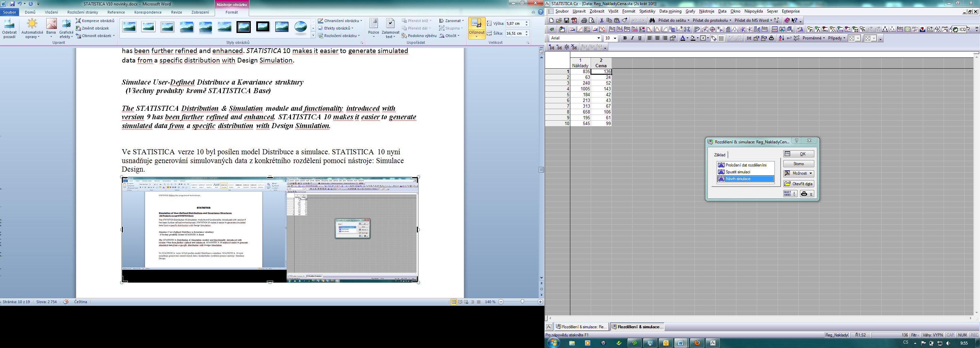Click Open folder icon in STATISTICA toolbar
Viewport: 980px width, 348px height.
pos(559,20)
